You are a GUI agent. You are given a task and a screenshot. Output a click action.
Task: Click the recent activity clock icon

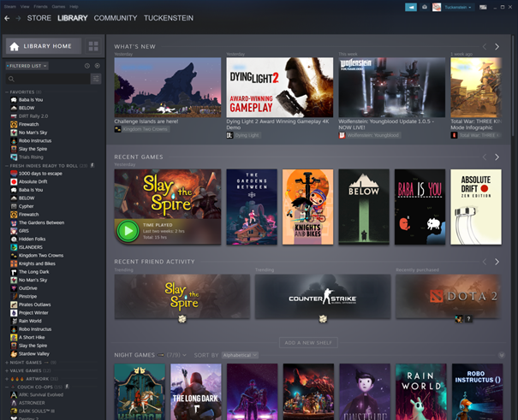pos(87,66)
